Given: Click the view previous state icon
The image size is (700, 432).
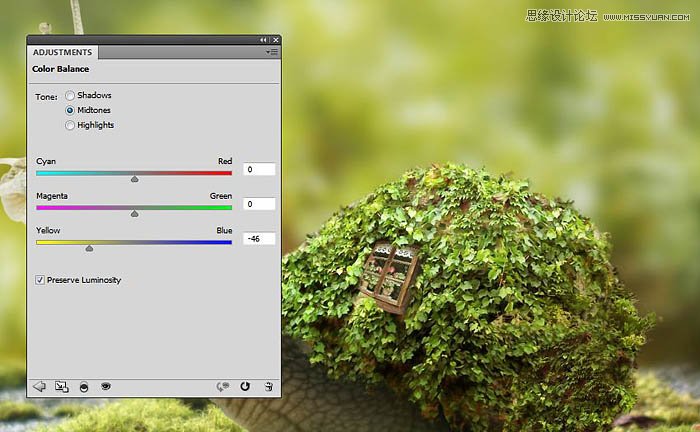Looking at the screenshot, I should point(223,386).
